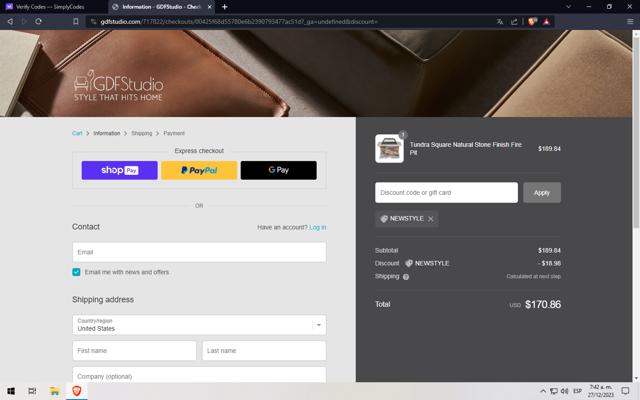Pay with PayPal button

pyautogui.click(x=199, y=170)
